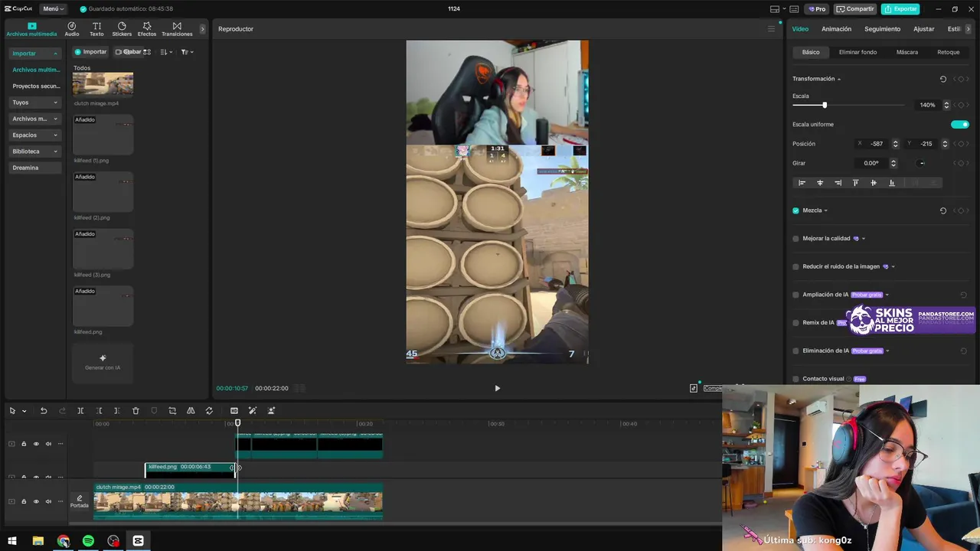Check the Contacto visual option
Viewport: 980px width, 551px height.
click(x=795, y=379)
